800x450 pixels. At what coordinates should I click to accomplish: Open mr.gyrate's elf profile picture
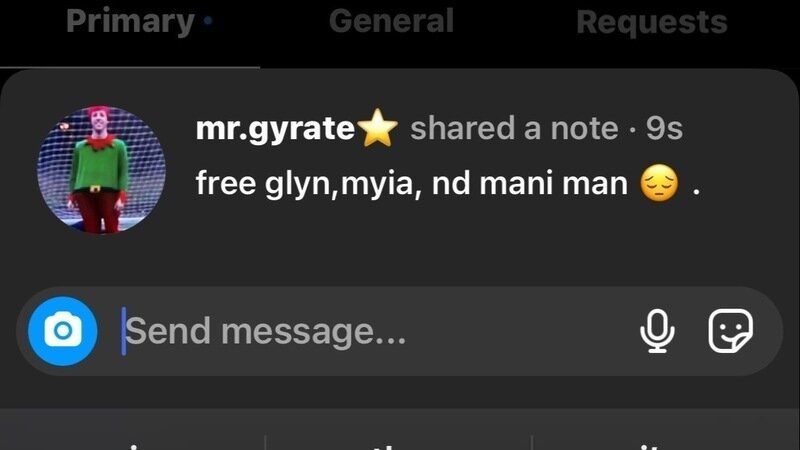(x=101, y=170)
